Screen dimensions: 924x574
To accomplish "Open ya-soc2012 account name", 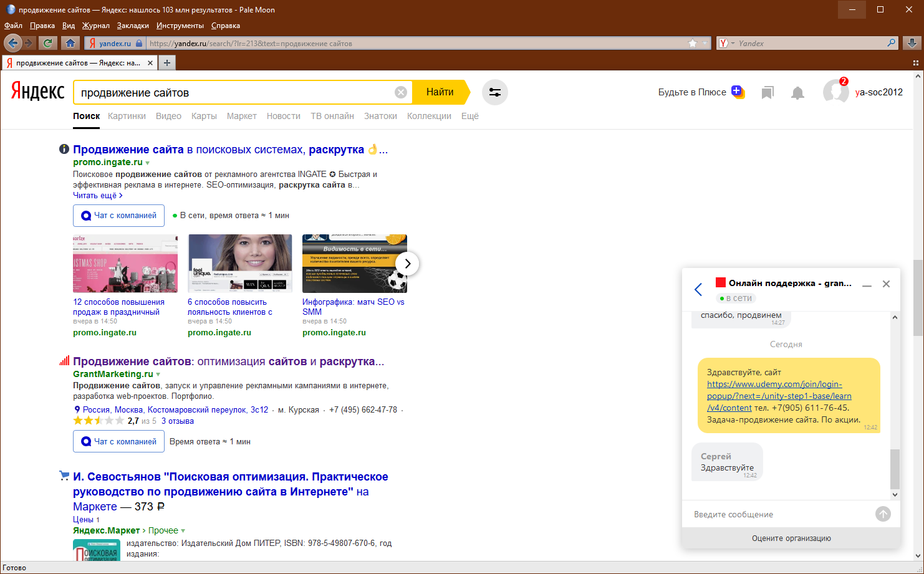I will pos(879,92).
